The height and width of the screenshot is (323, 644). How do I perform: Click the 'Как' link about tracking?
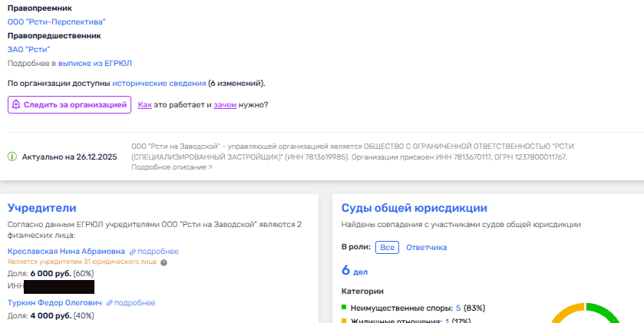[144, 105]
